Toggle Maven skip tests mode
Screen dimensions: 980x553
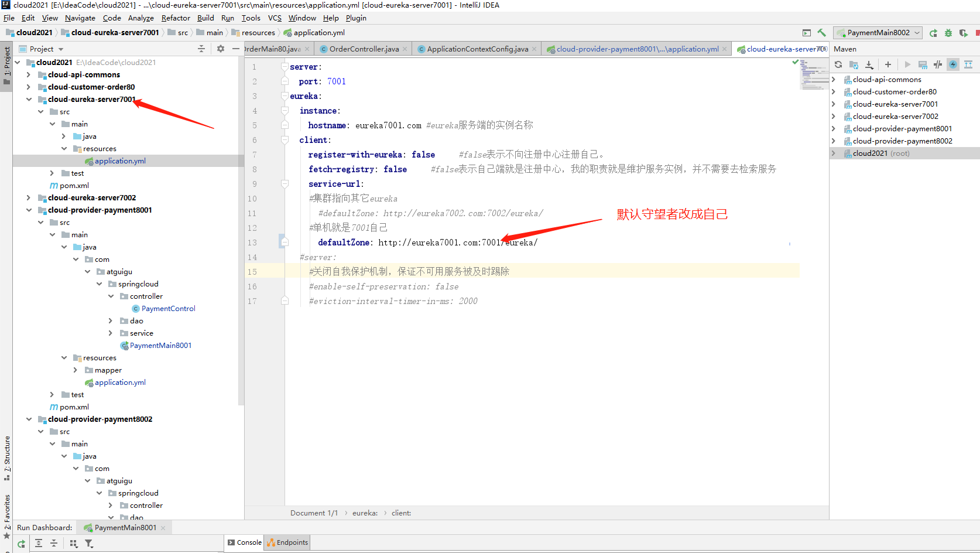(938, 64)
